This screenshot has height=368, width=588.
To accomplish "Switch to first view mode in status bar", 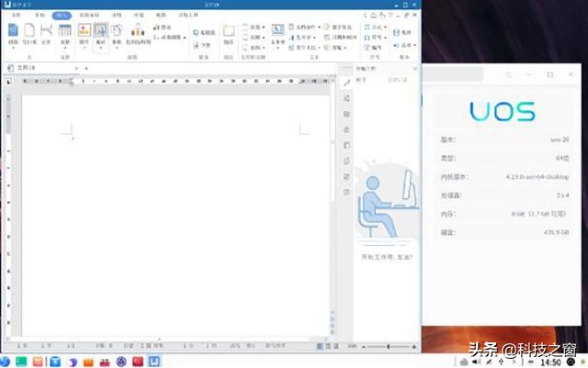I will point(320,346).
